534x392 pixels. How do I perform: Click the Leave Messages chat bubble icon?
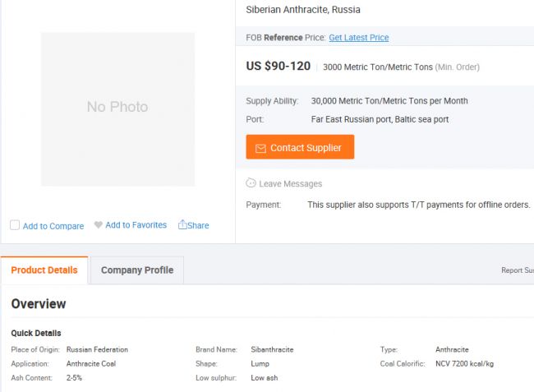[251, 183]
